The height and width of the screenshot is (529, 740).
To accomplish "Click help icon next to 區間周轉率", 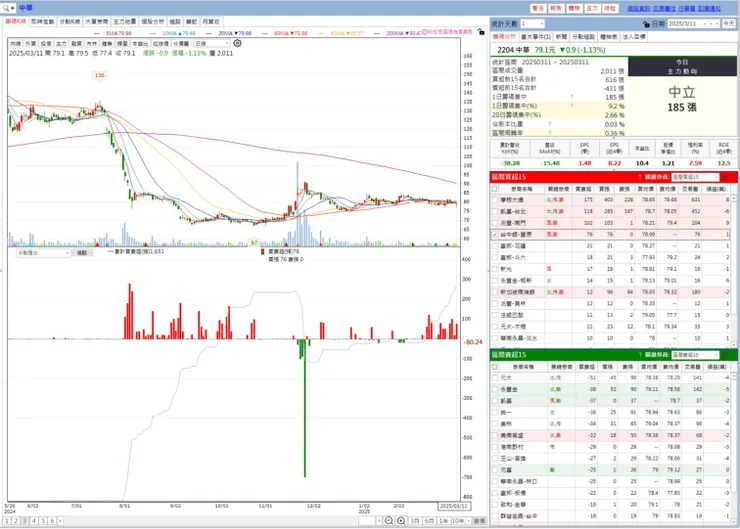I will (549, 133).
